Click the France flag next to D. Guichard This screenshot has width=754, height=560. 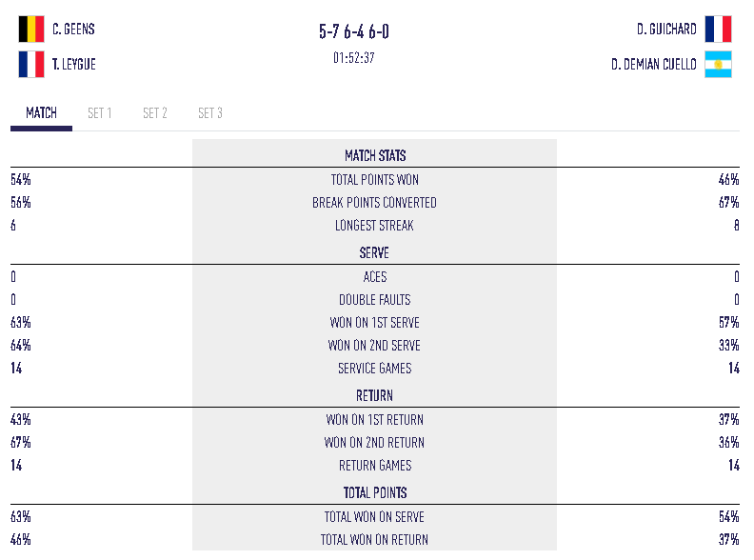(x=719, y=29)
